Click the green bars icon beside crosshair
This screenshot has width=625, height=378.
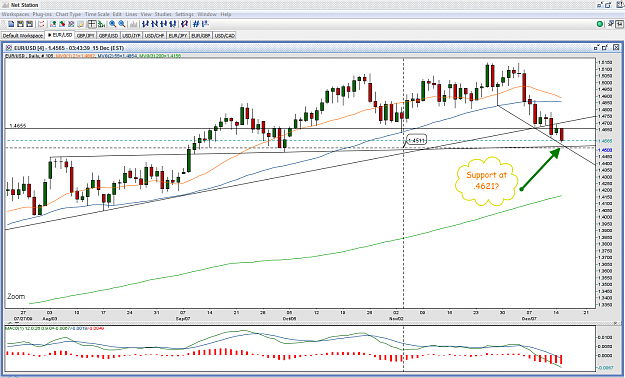[101, 24]
